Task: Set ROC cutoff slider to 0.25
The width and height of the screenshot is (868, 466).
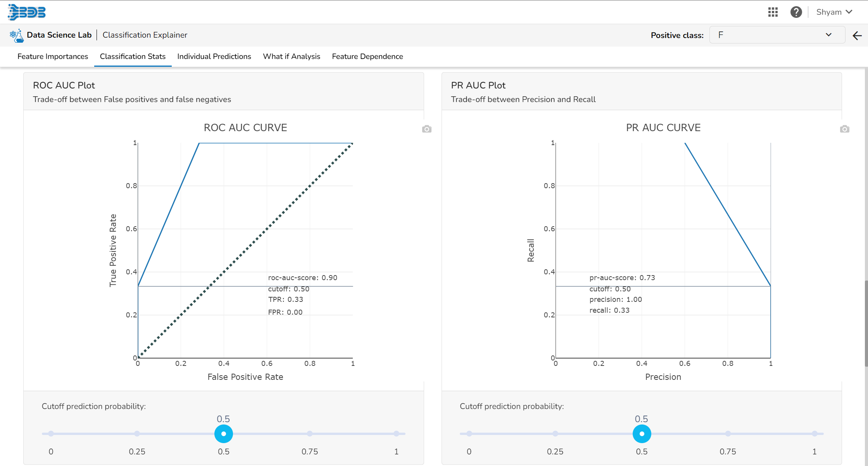Action: pos(137,433)
